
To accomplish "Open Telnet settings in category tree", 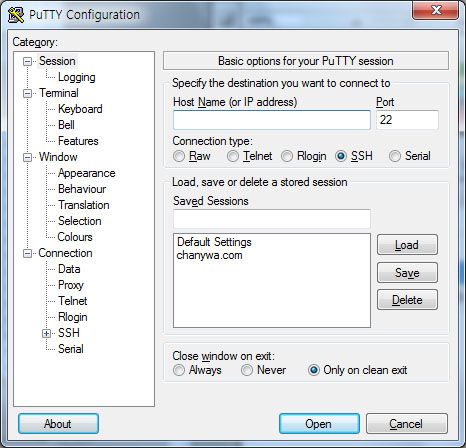I will tap(73, 301).
